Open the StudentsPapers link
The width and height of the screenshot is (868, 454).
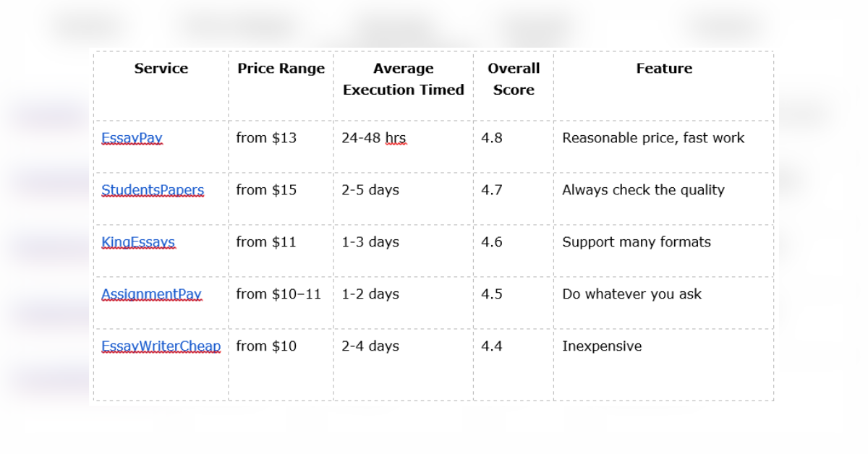[153, 190]
